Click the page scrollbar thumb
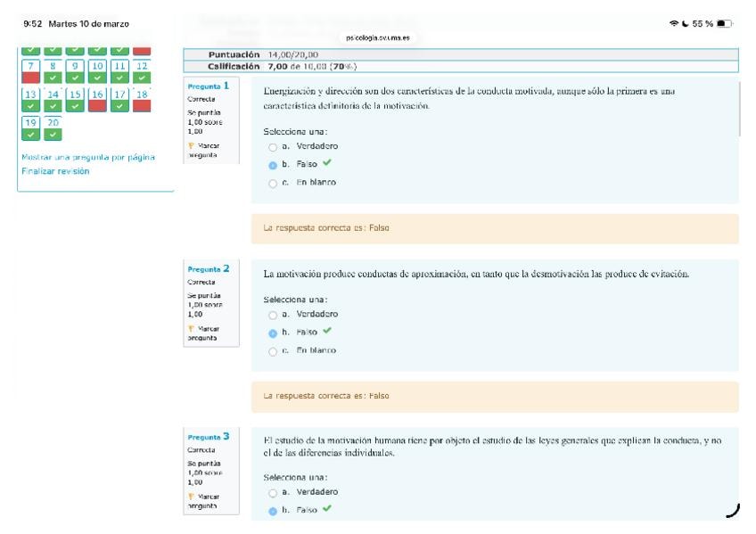Image resolution: width=756 pixels, height=534 pixels. pos(740,109)
